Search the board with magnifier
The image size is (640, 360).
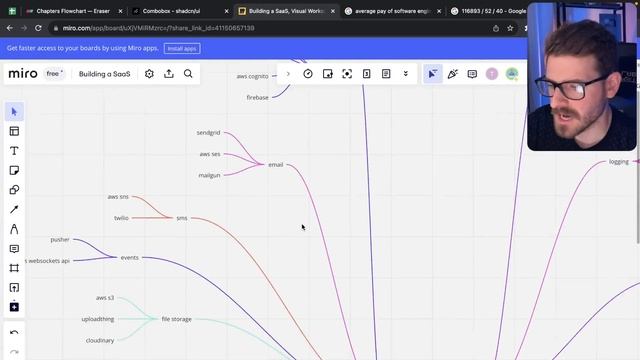coord(188,74)
